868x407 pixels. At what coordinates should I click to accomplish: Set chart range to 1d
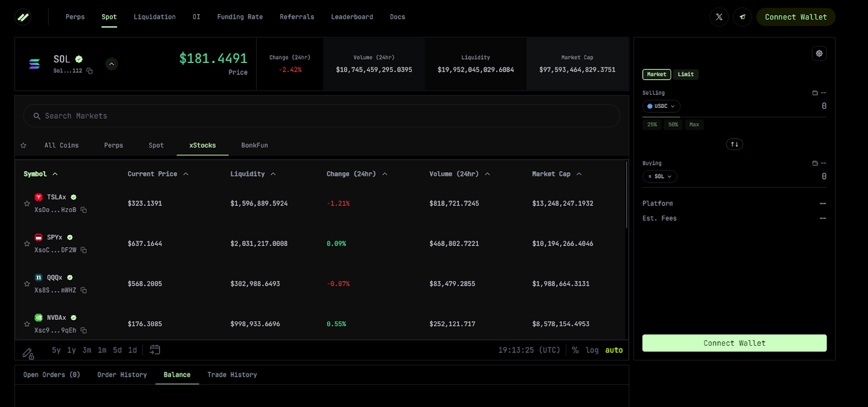(x=132, y=350)
